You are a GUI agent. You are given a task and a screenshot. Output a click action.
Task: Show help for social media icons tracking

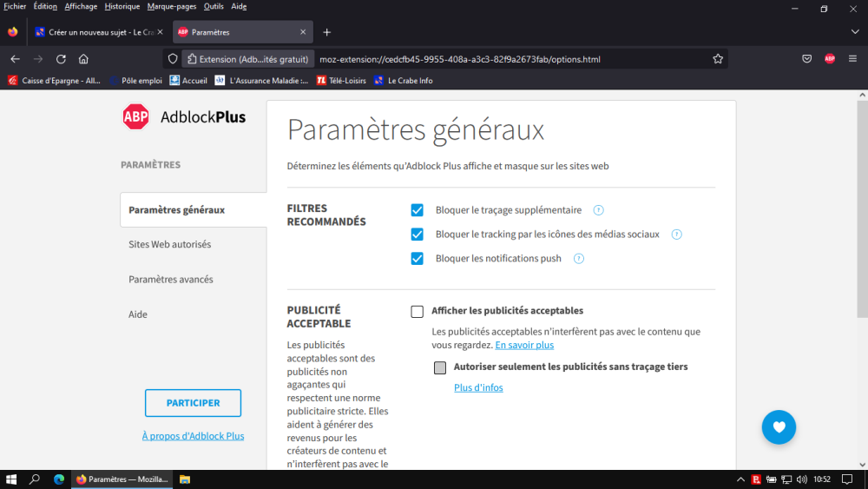(x=676, y=235)
